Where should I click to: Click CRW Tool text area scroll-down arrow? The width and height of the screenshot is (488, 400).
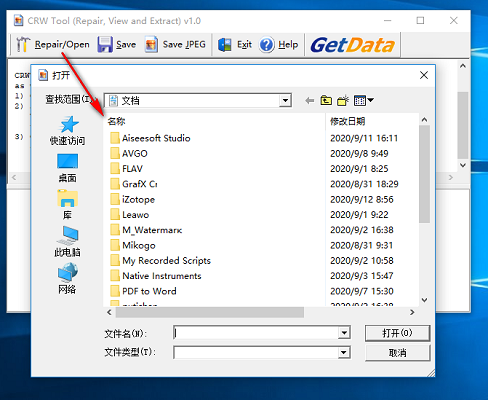pyautogui.click(x=463, y=165)
